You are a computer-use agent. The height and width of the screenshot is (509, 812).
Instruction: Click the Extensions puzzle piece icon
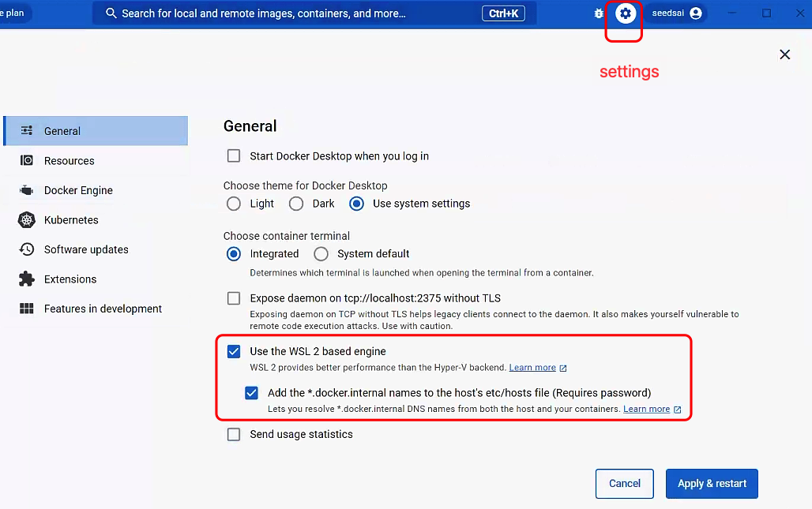[x=26, y=279]
